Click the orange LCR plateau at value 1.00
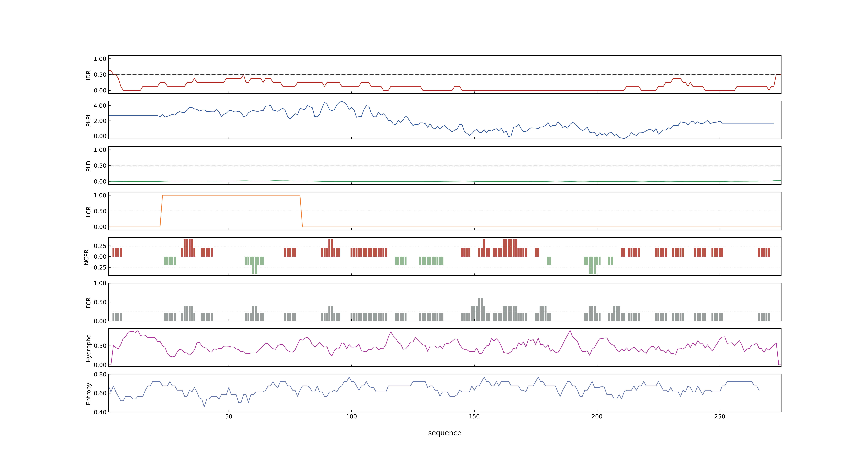Screen dimensions: 868x463 pos(231,195)
